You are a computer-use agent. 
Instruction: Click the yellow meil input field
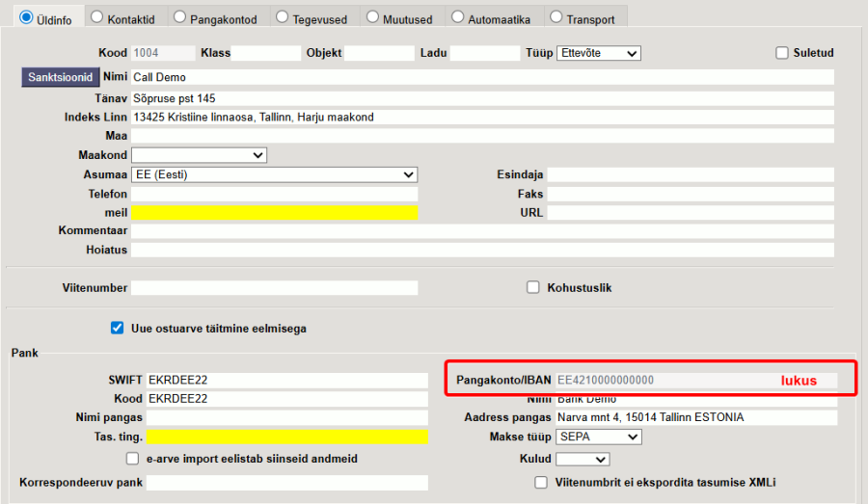point(274,212)
